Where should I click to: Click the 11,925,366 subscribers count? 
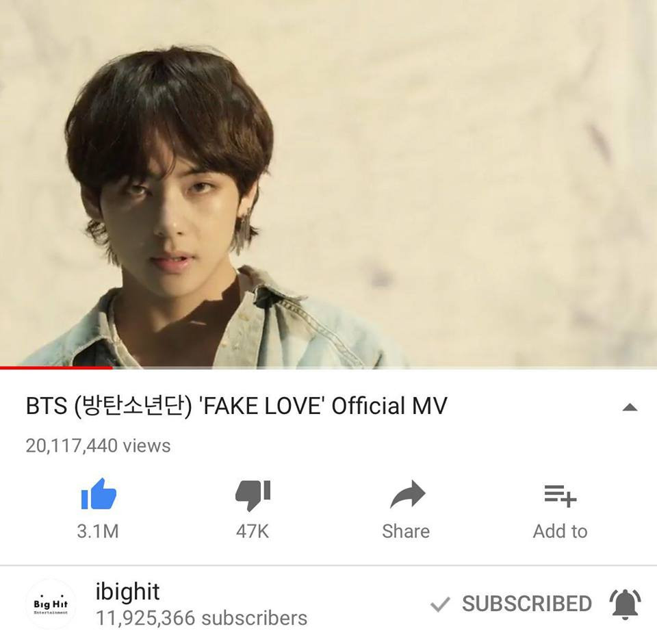[201, 618]
